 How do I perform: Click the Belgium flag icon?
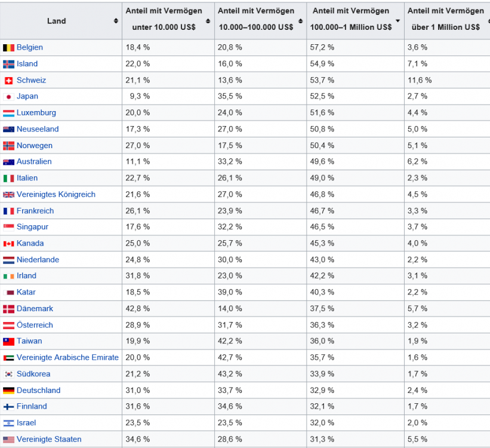8,48
